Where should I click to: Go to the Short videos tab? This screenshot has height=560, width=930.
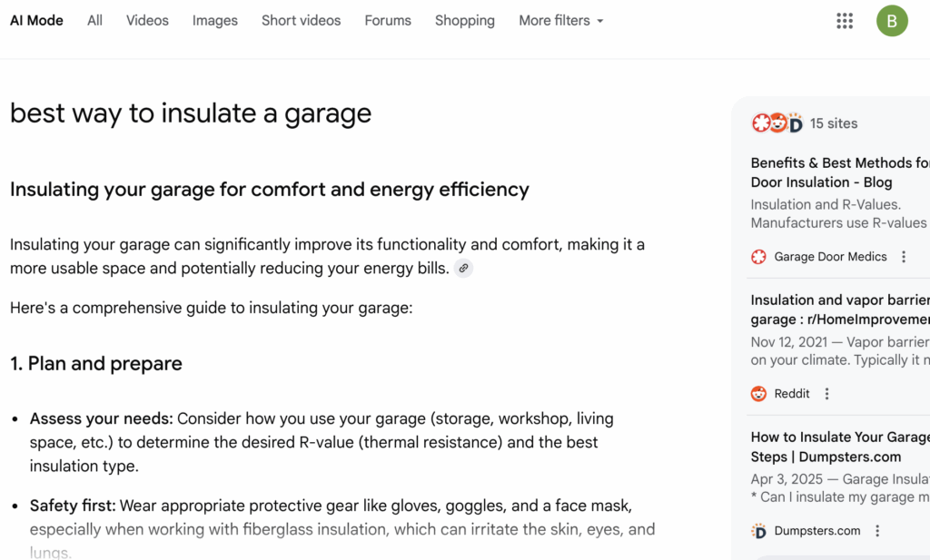pyautogui.click(x=301, y=21)
